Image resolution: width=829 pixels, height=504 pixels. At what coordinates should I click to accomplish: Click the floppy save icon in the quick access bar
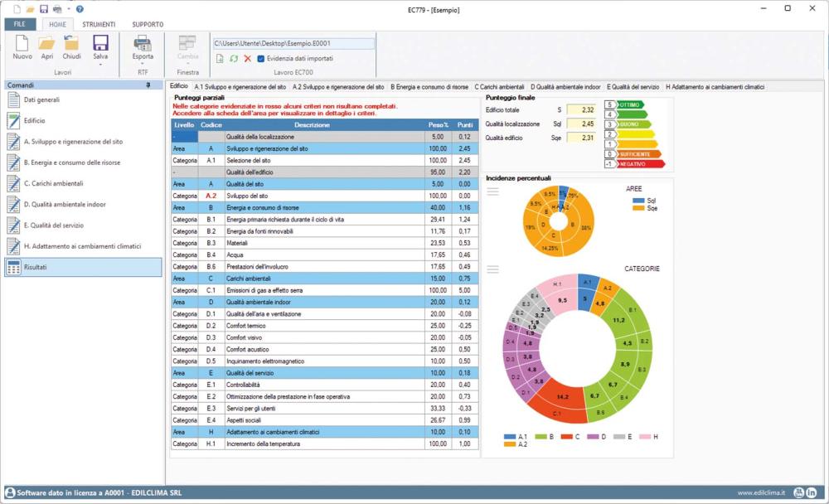point(44,9)
